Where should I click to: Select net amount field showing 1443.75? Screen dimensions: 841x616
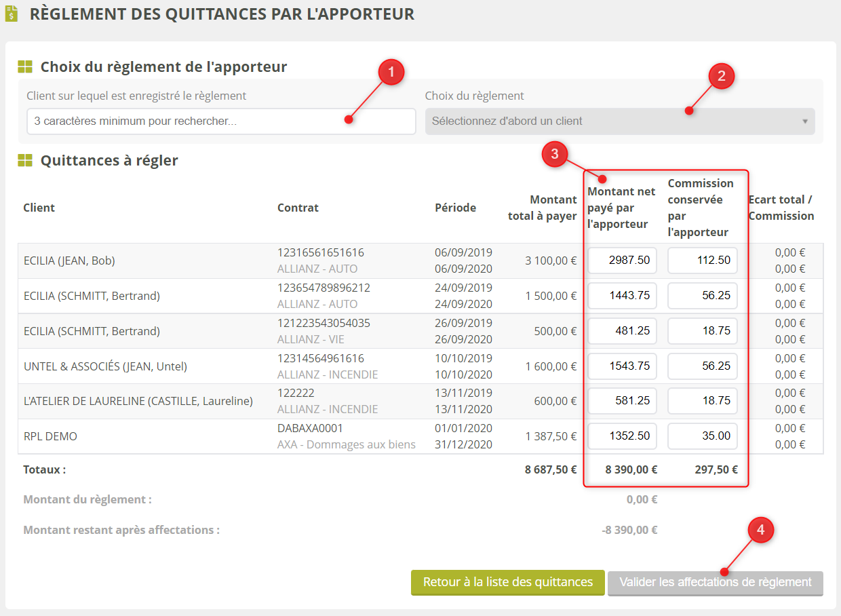(622, 296)
